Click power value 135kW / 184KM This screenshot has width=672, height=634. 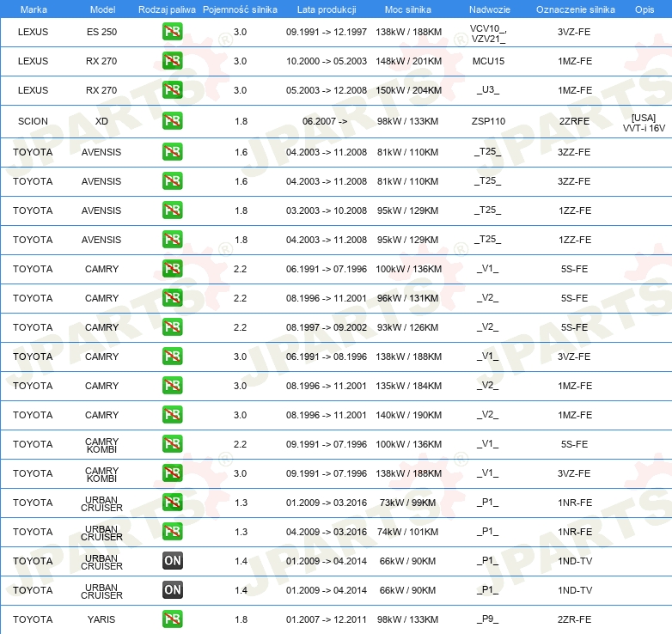[408, 386]
